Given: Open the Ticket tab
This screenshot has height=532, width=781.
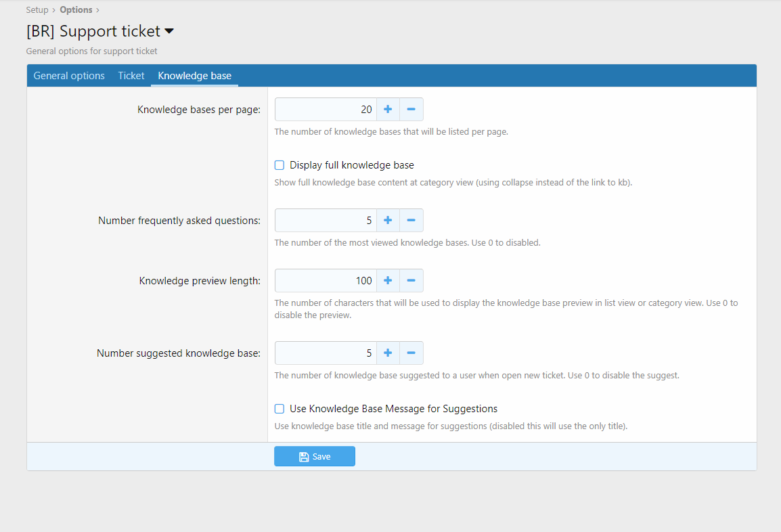Looking at the screenshot, I should [131, 76].
